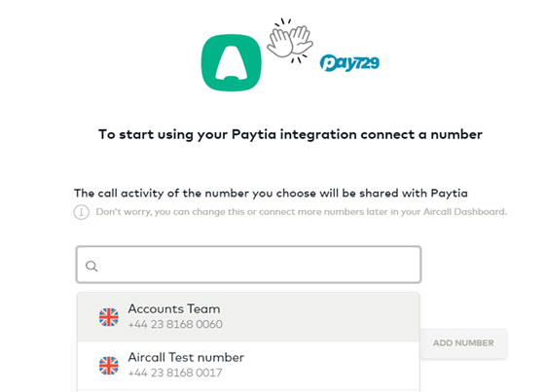The height and width of the screenshot is (392, 545).
Task: Click the high-five hands icon
Action: 290,41
